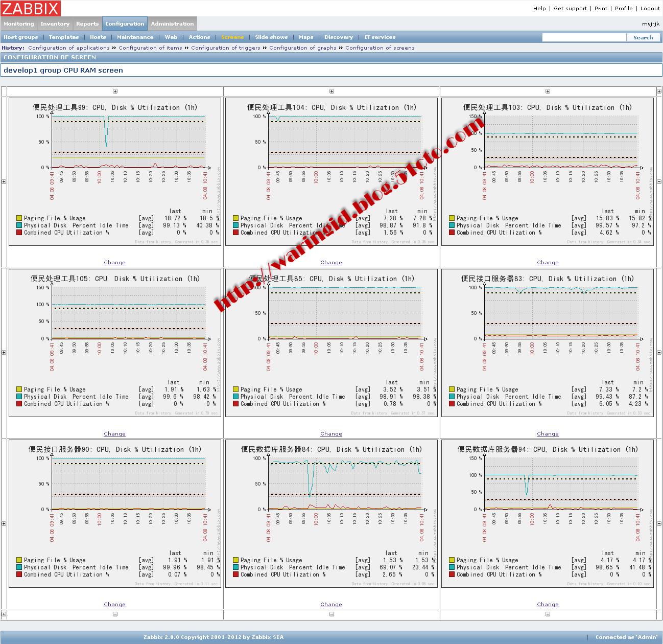Open history link Configuration of items
663x644 pixels.
pos(150,48)
